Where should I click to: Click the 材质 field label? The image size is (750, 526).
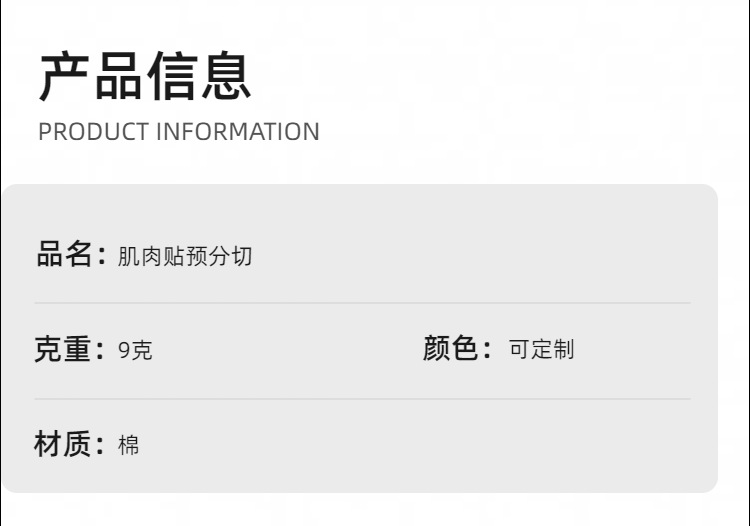[64, 444]
